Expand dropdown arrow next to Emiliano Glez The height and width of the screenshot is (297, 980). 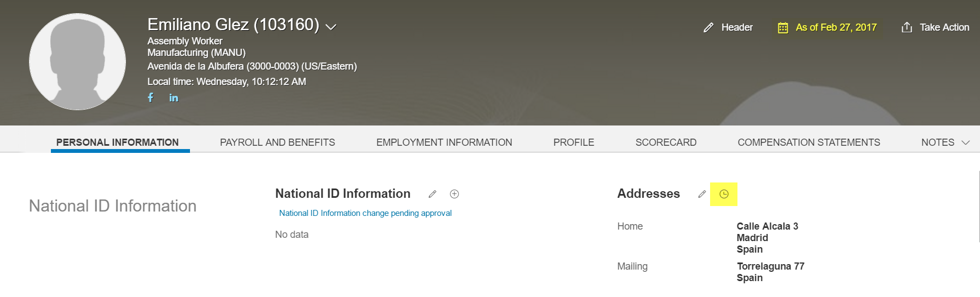tap(331, 26)
